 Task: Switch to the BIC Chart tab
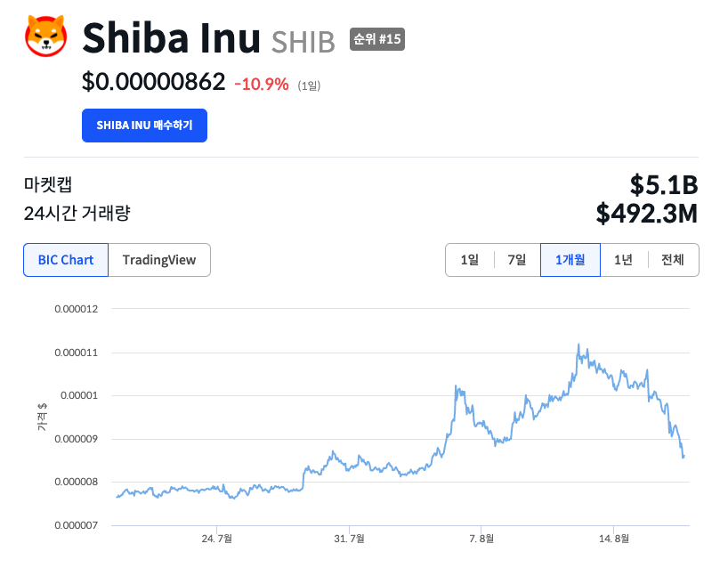tap(66, 260)
